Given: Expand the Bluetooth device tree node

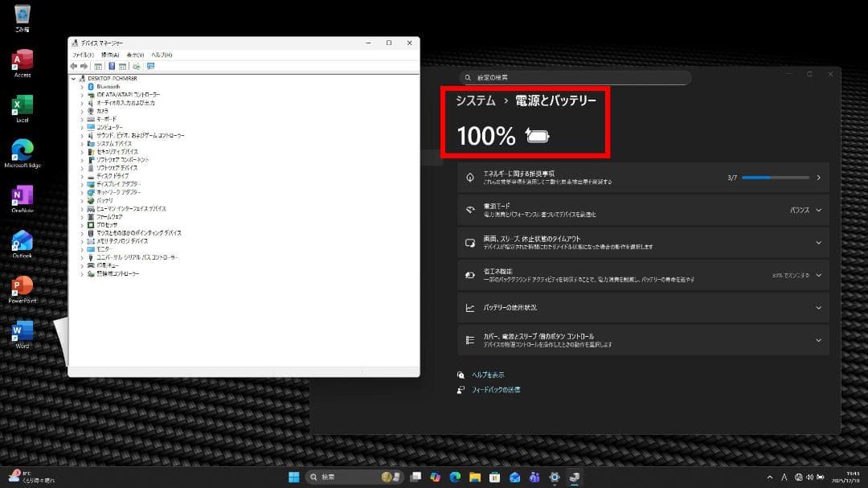Looking at the screenshot, I should 83,86.
